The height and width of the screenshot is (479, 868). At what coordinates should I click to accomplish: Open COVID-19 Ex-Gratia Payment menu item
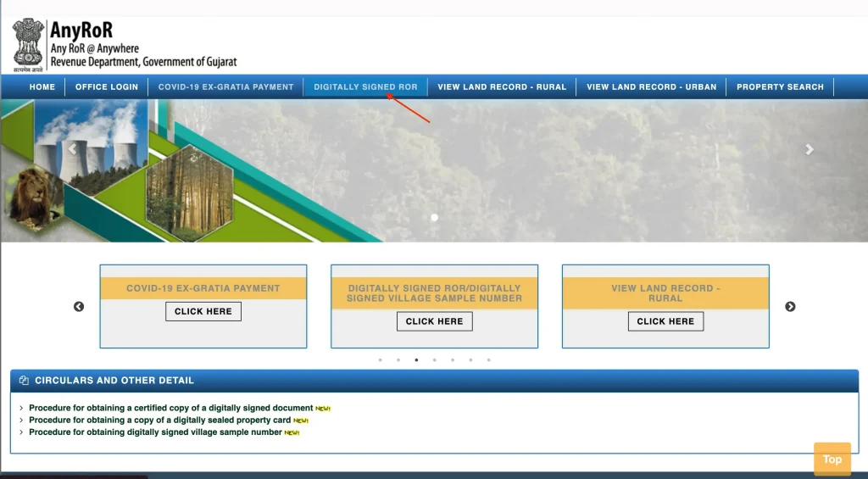click(225, 87)
